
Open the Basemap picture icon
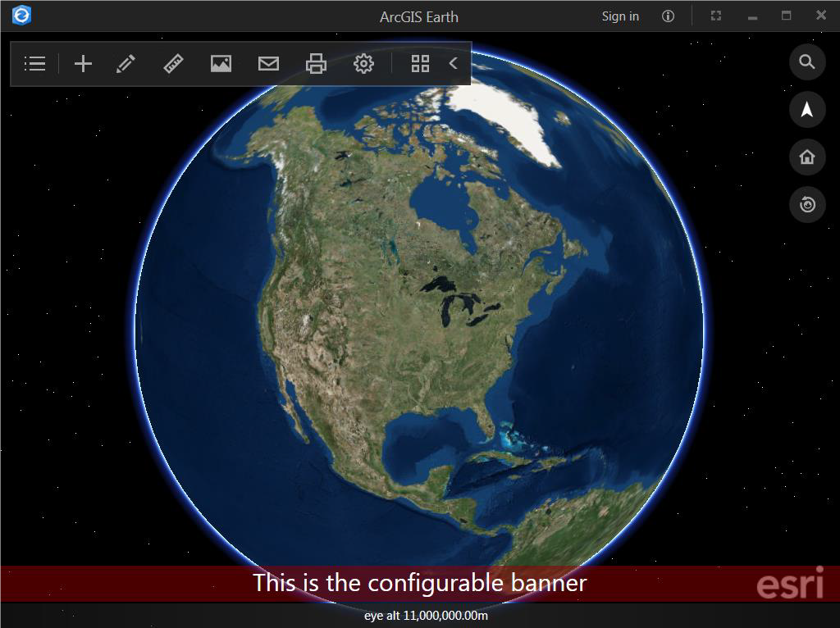point(221,64)
